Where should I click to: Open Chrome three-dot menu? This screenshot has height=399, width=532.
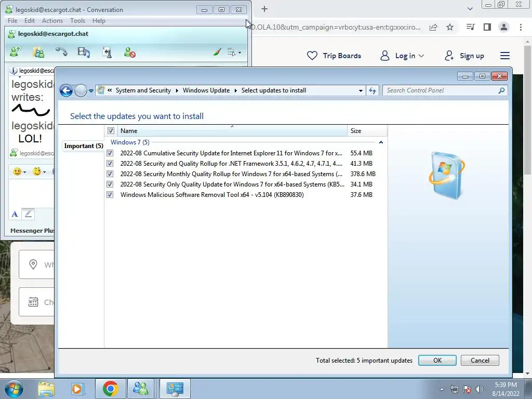pos(521,27)
